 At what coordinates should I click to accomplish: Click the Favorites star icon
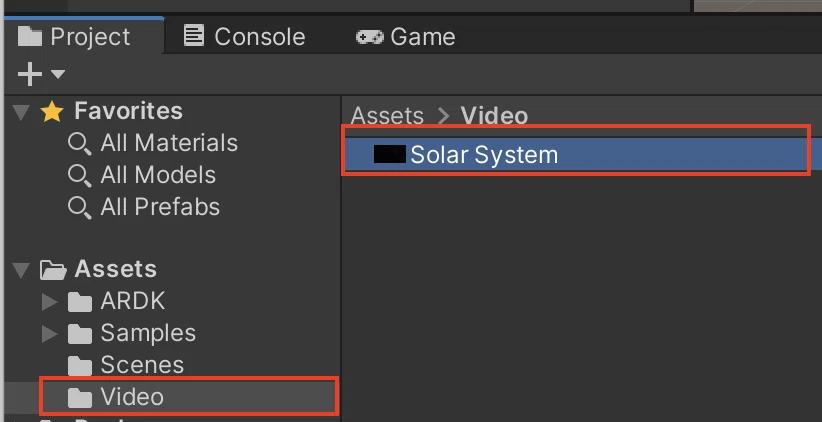pyautogui.click(x=52, y=112)
